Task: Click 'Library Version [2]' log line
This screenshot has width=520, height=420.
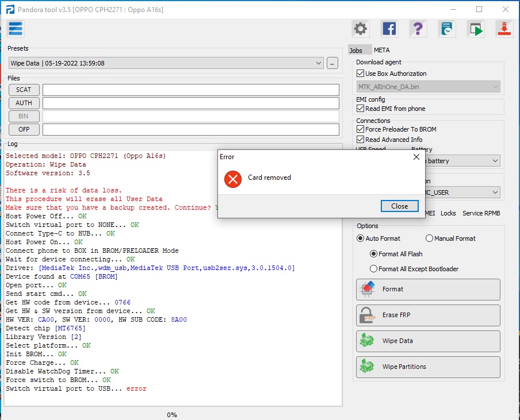Action: [44, 337]
